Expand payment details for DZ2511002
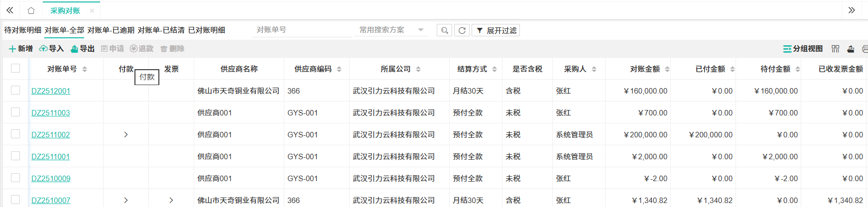This screenshot has height=207, width=868. 126,134
